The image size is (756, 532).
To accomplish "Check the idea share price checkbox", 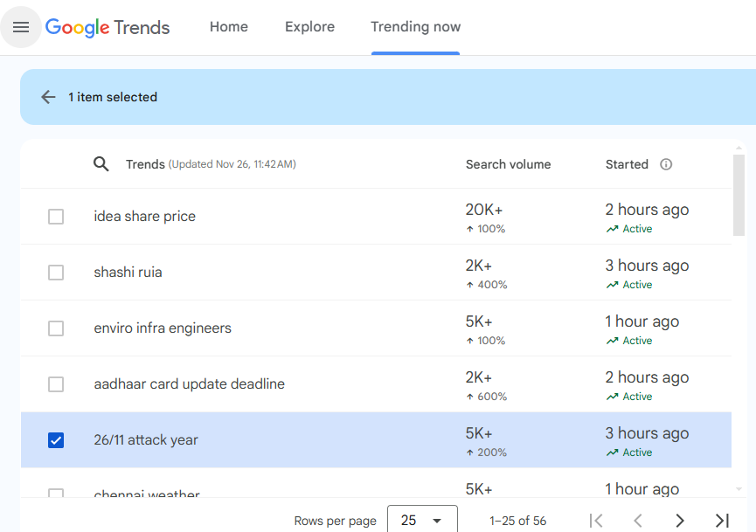I will click(x=56, y=217).
